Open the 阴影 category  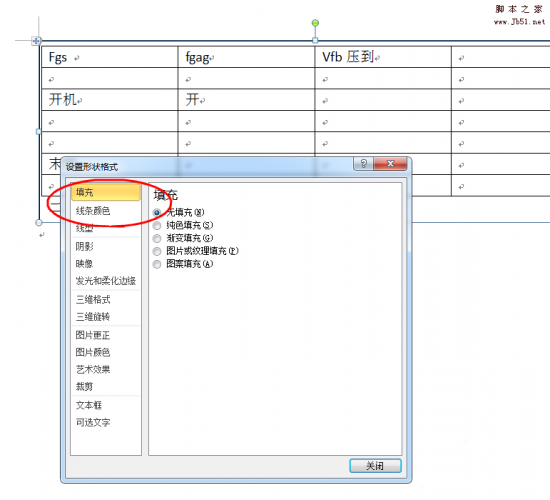point(106,247)
